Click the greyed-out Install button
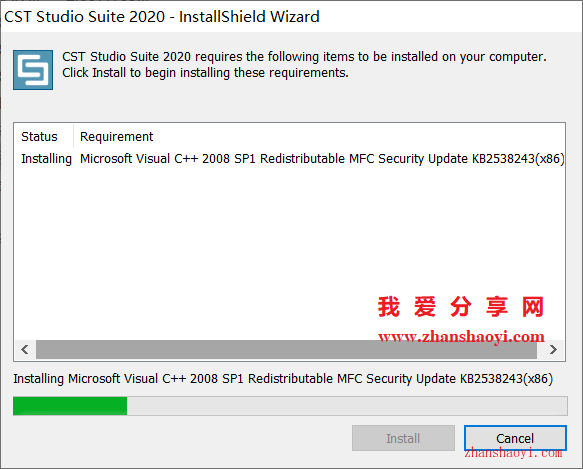The image size is (583, 469). [x=403, y=438]
